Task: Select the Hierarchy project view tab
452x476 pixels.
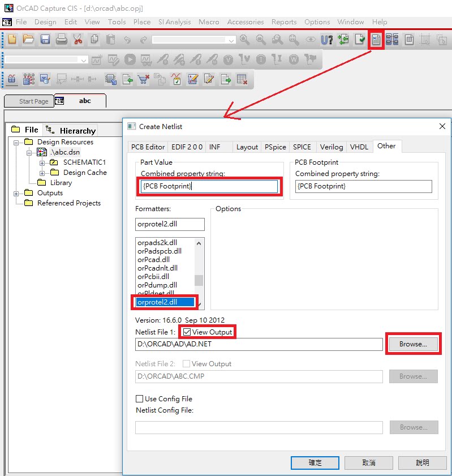Action: (x=71, y=131)
